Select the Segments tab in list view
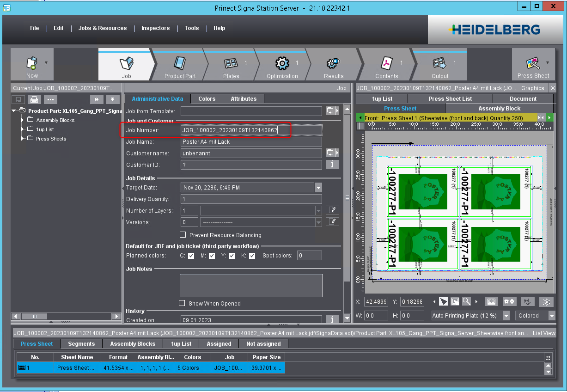Viewport: 567px width, 392px height. [x=81, y=343]
